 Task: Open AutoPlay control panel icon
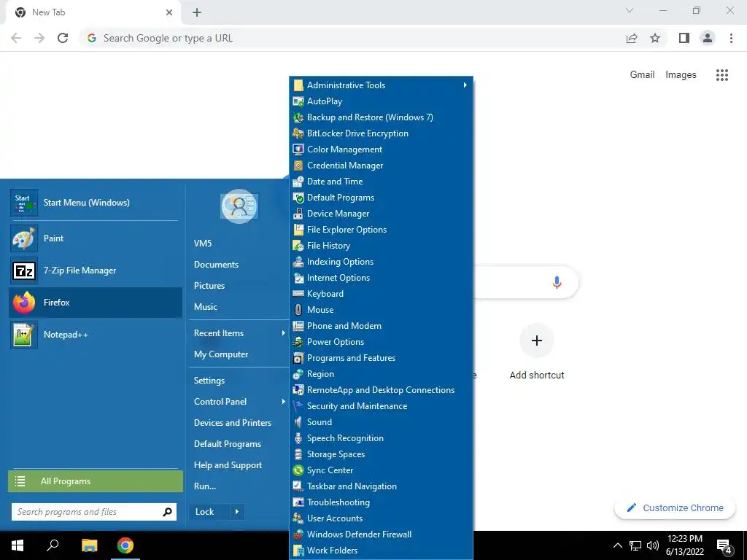[298, 101]
